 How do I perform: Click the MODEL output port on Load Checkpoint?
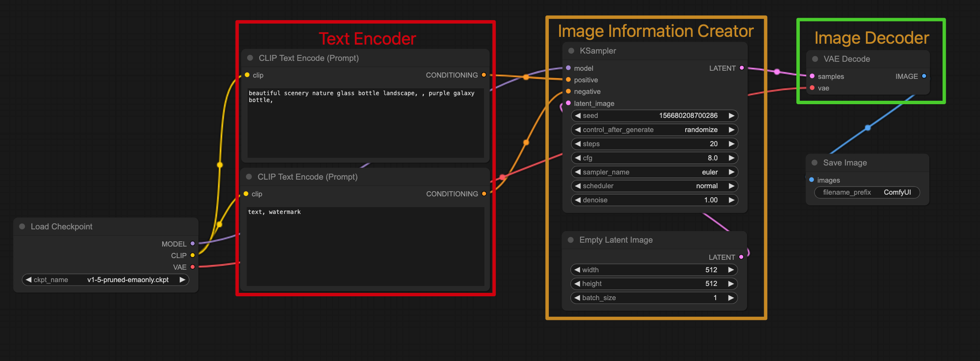[x=193, y=244]
